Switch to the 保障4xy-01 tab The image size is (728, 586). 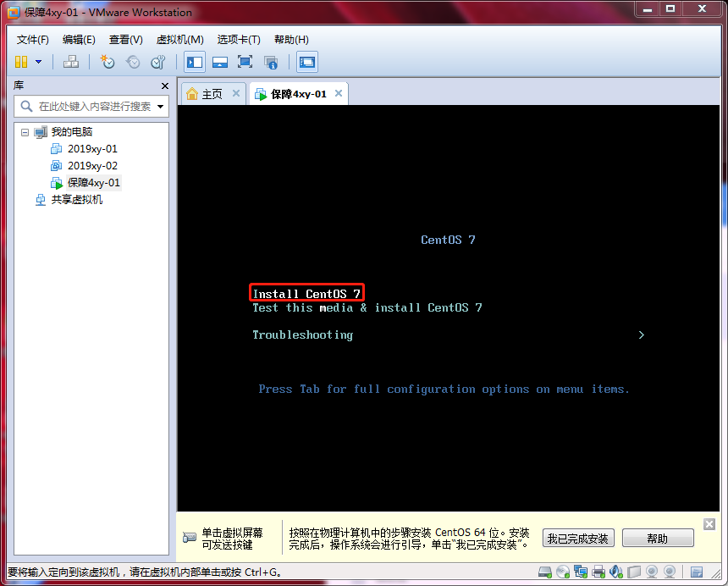pos(299,94)
